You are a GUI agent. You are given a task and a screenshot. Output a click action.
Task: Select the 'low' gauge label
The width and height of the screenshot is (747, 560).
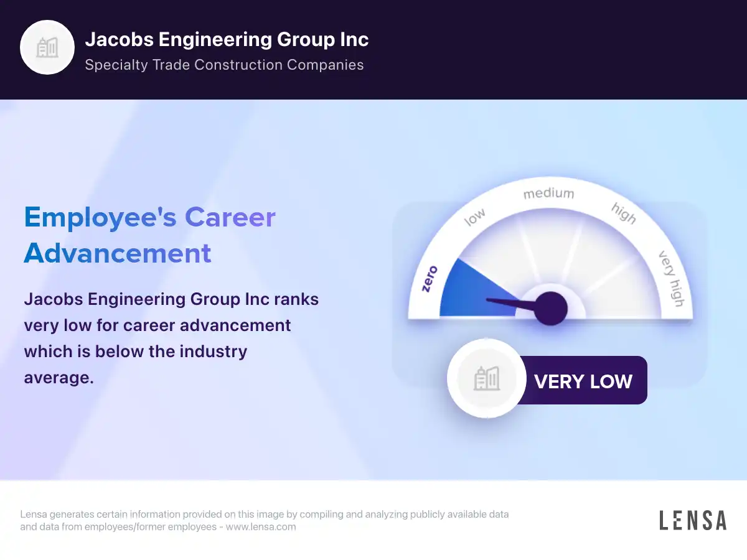click(x=475, y=218)
